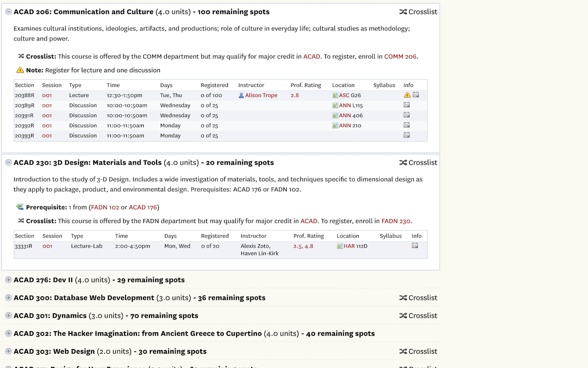588x368 pixels.
Task: Expand ACAD 300 Database Web Development
Action: pyautogui.click(x=8, y=298)
